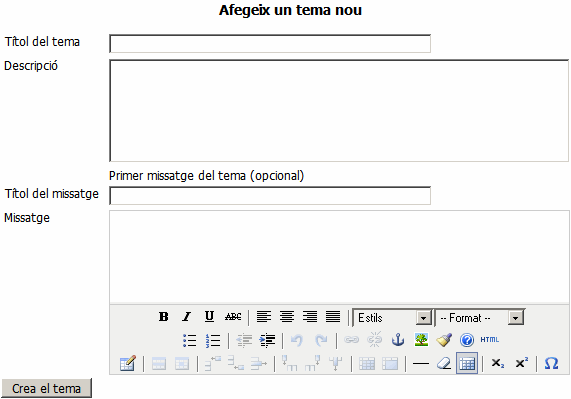Apply subscript formatting
Image resolution: width=571 pixels, height=399 pixels.
(x=498, y=363)
